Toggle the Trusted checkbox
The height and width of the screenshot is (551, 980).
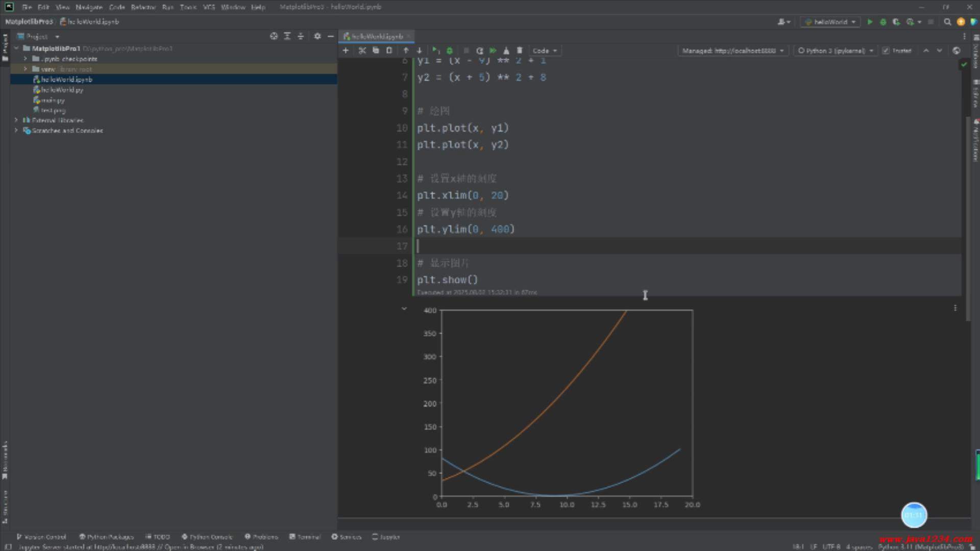[x=886, y=51]
